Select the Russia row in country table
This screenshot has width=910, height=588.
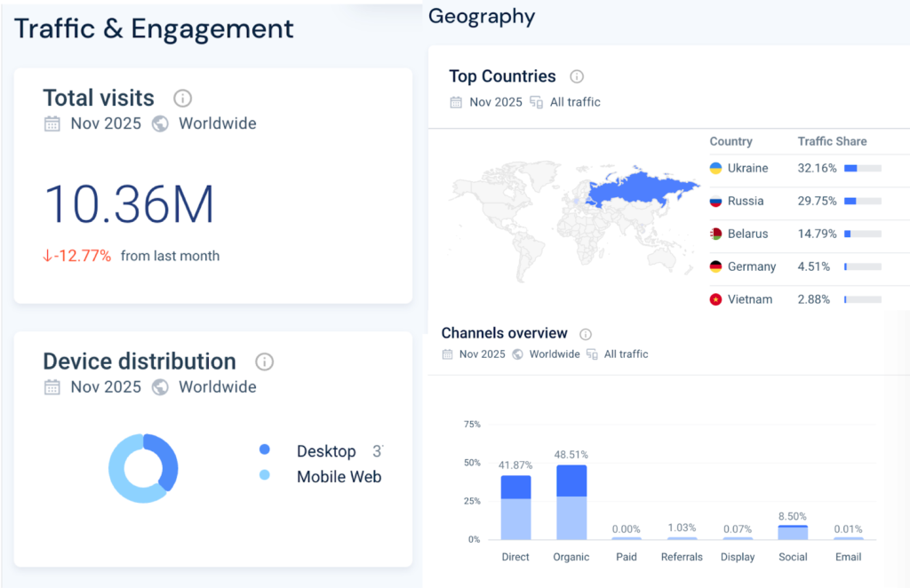click(x=745, y=201)
